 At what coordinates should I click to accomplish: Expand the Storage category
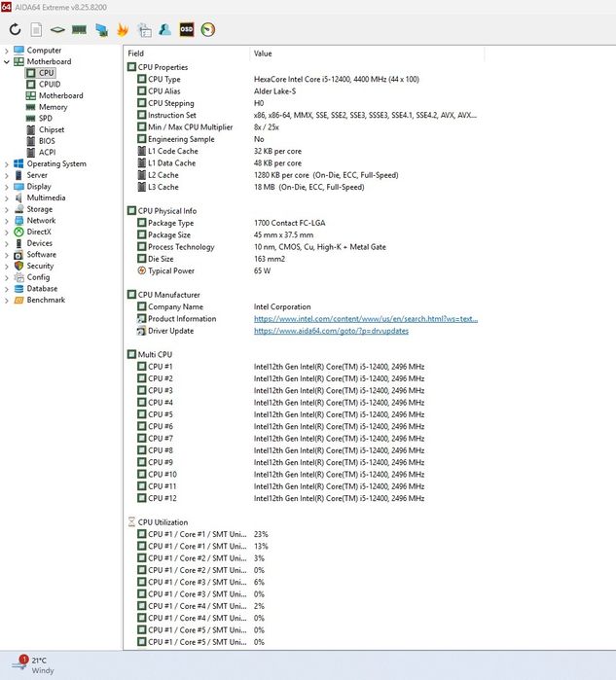point(7,209)
